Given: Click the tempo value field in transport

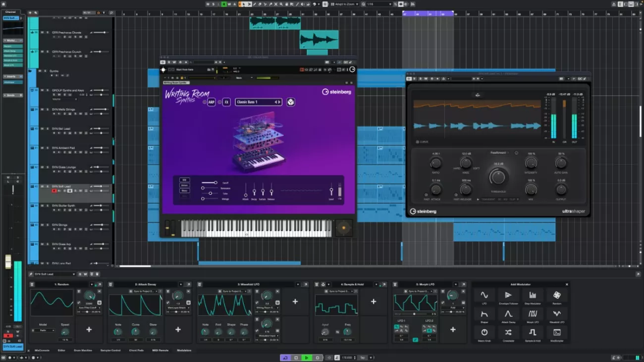Looking at the screenshot, I should tap(348, 358).
